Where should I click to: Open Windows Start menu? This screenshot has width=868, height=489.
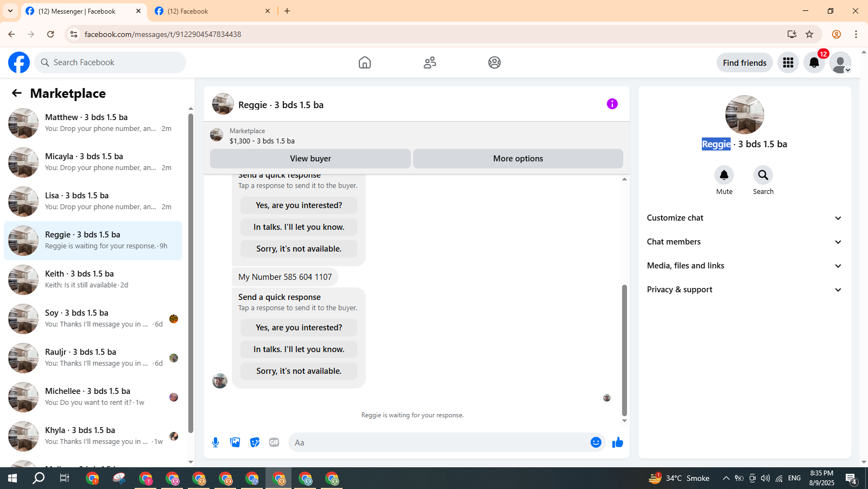(x=12, y=478)
